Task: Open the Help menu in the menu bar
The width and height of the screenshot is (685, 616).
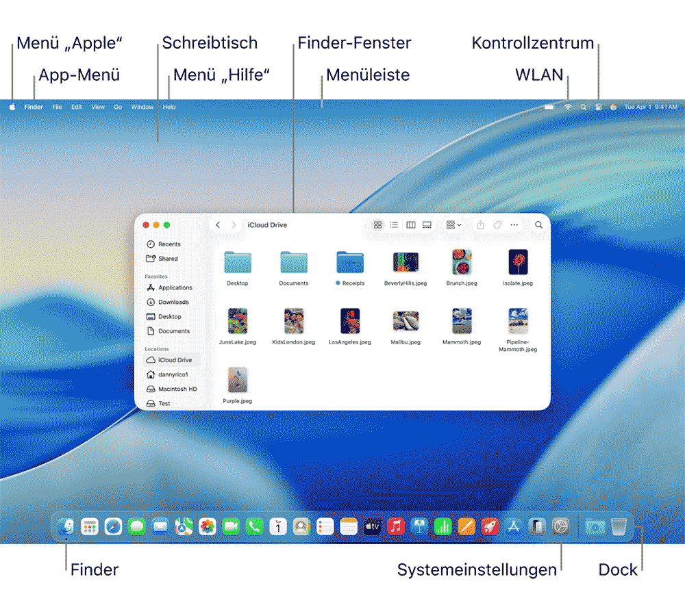Action: (x=169, y=107)
